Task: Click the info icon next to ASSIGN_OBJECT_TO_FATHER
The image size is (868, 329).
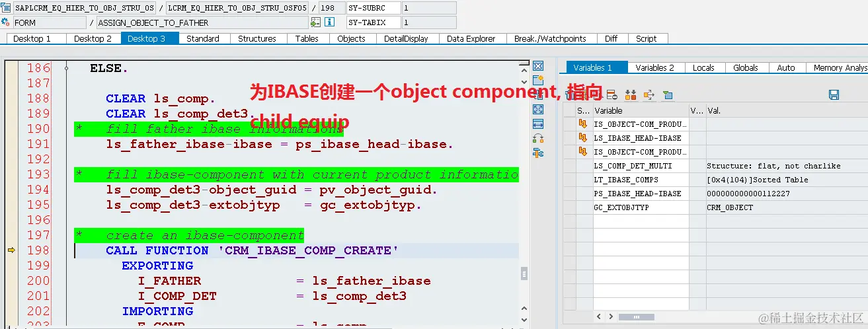Action: 329,22
